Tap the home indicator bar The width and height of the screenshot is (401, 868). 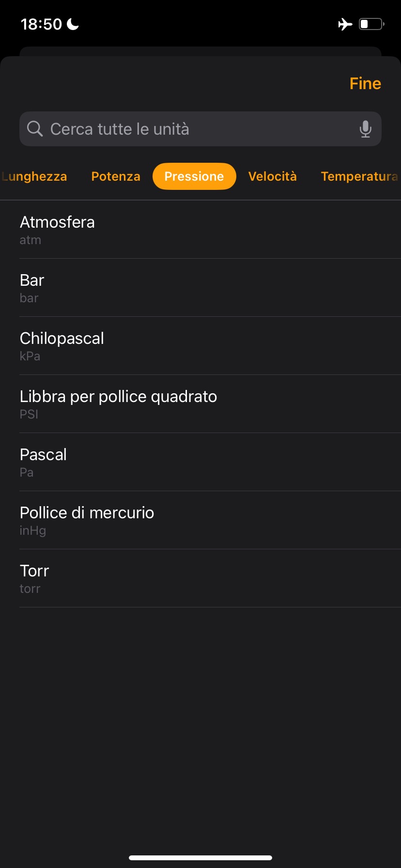tap(200, 857)
